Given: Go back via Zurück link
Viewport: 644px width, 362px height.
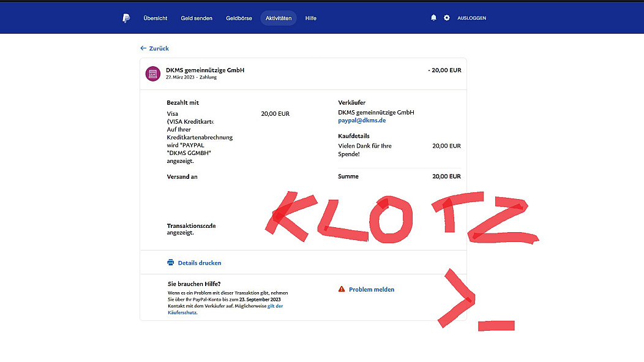Looking at the screenshot, I should tap(159, 48).
